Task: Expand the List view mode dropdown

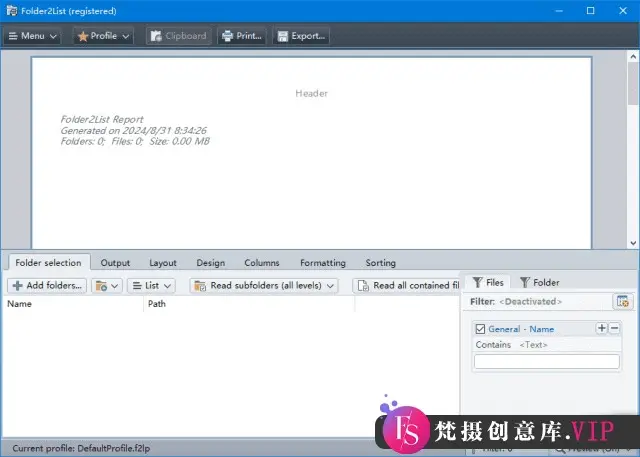Action: pos(151,286)
